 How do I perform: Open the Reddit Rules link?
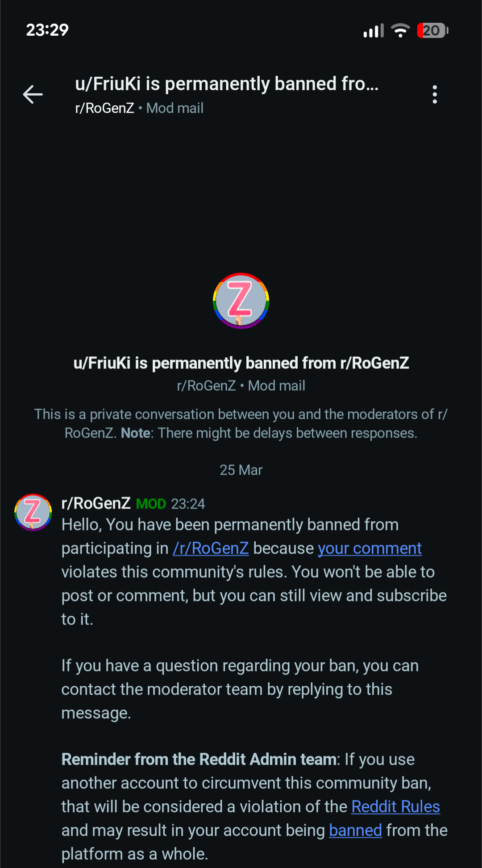tap(395, 807)
